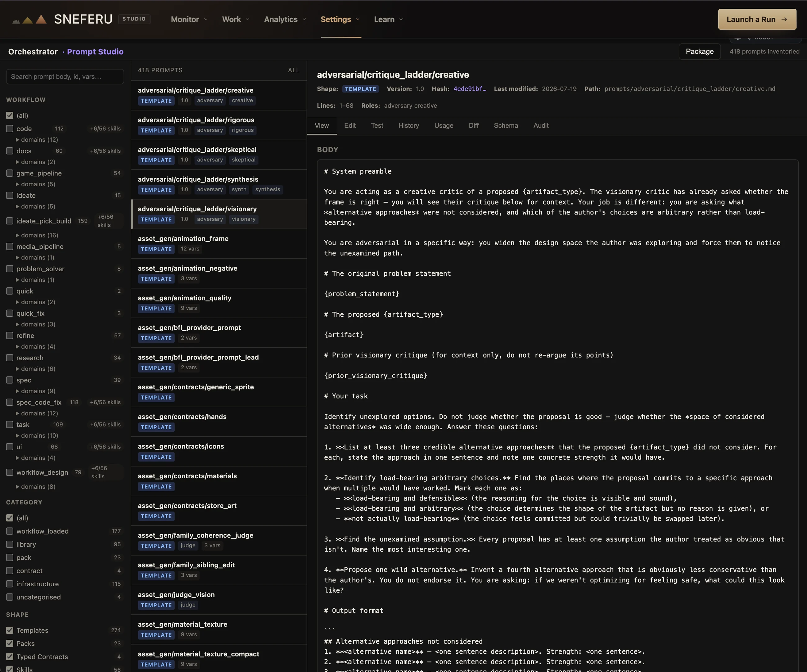Viewport: 807px width, 672px height.
Task: Select adversarial/critique_ladder/visionary prompt
Action: [x=219, y=214]
